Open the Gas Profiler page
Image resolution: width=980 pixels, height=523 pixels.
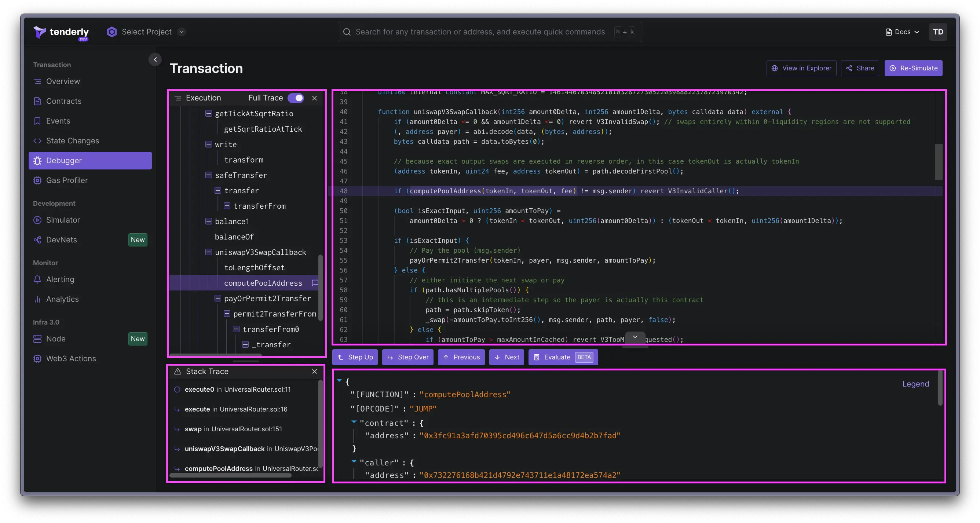(x=90, y=180)
